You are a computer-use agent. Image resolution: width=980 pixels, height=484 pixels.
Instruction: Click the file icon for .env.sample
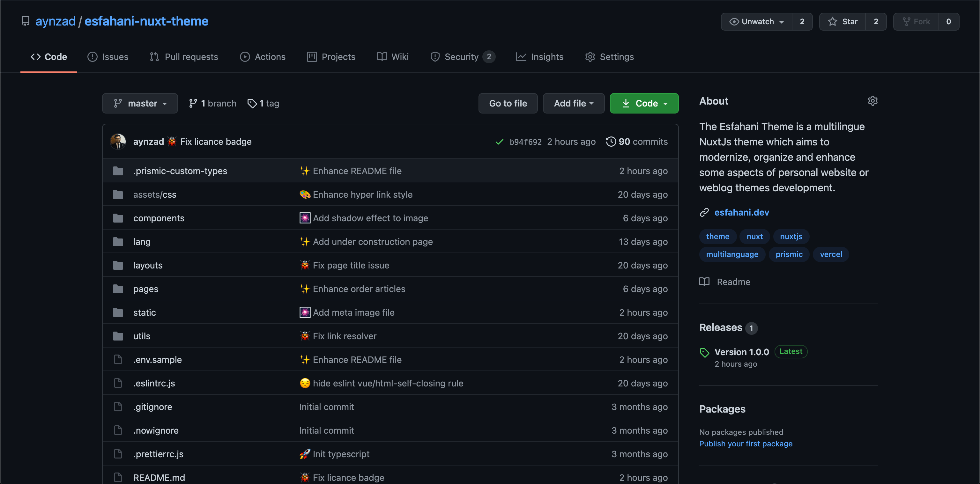tap(118, 360)
